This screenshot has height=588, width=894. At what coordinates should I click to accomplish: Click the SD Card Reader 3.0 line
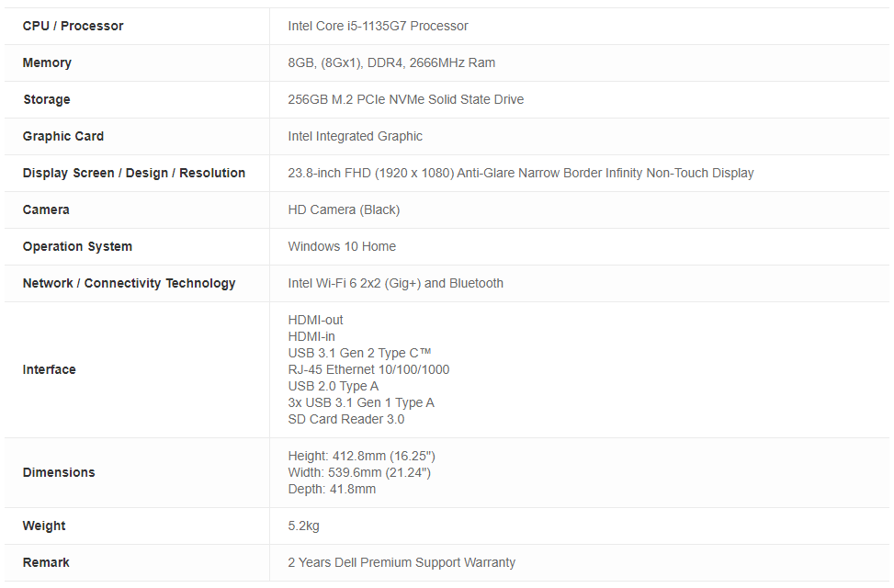point(345,419)
